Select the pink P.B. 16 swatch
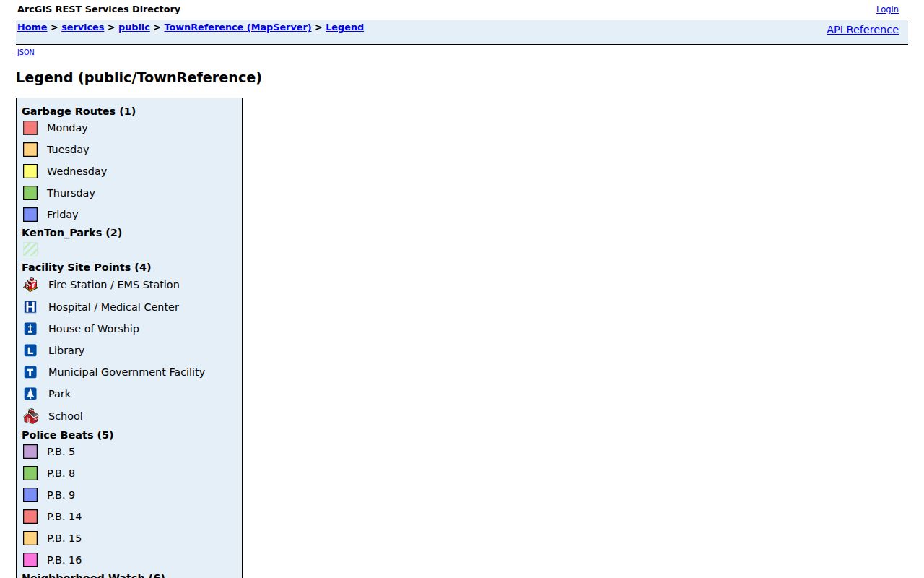Screen dimensions: 924x578 pos(30,560)
